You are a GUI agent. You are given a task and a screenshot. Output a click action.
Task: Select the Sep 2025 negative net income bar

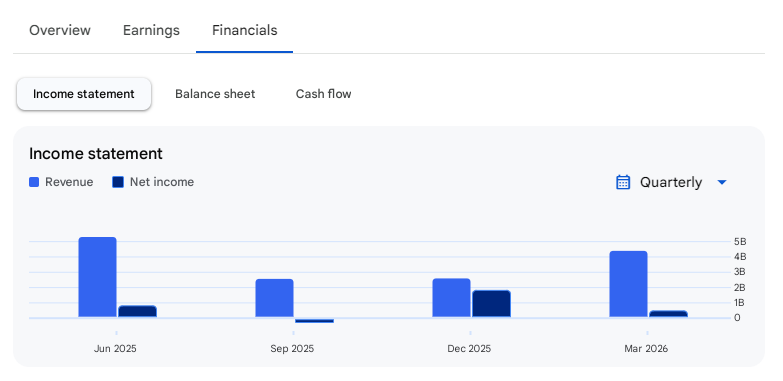315,321
